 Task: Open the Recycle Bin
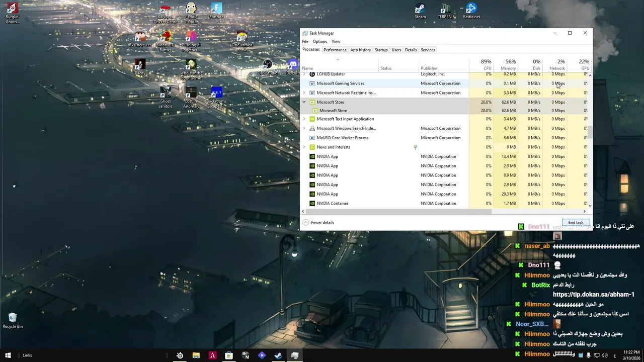[x=13, y=321]
